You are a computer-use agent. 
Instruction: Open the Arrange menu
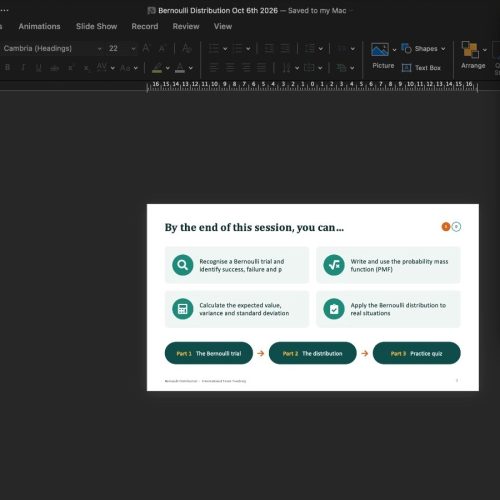473,55
